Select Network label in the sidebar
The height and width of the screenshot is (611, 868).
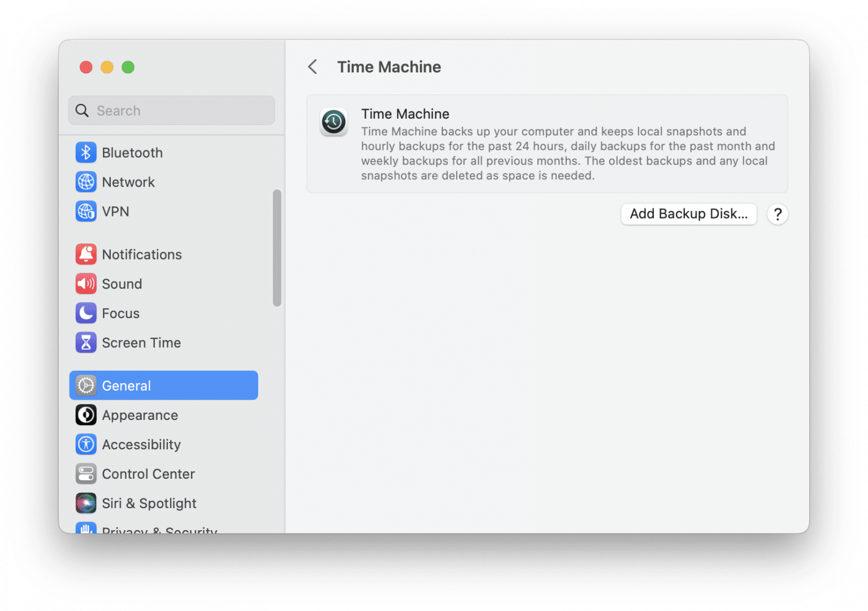(128, 183)
